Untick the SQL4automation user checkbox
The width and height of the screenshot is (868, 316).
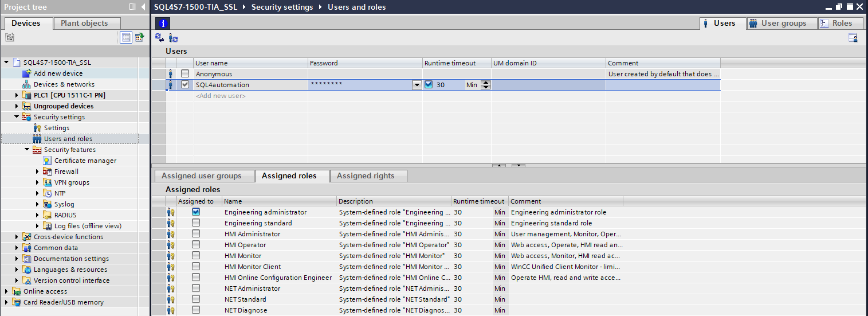point(185,85)
